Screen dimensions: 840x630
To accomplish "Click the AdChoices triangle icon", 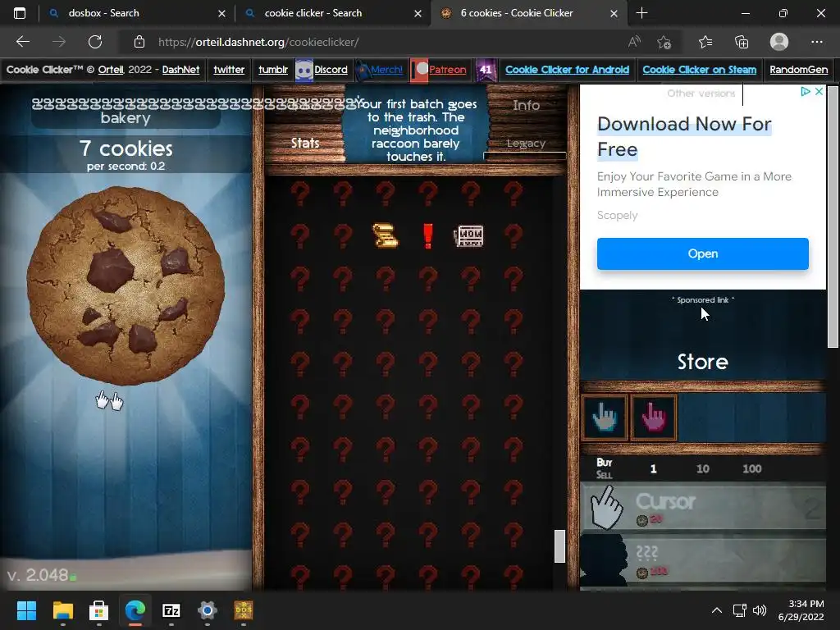I will coord(806,92).
